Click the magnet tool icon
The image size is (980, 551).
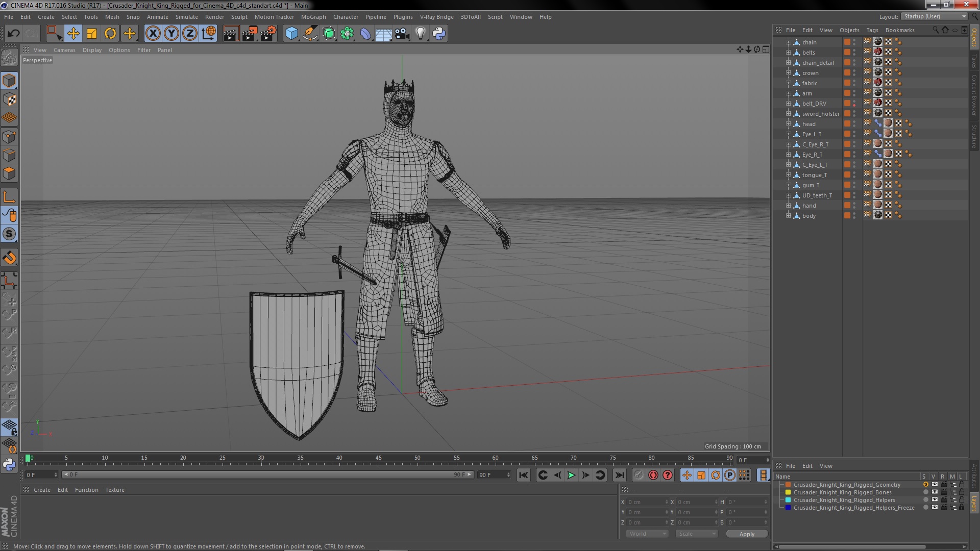pos(9,258)
